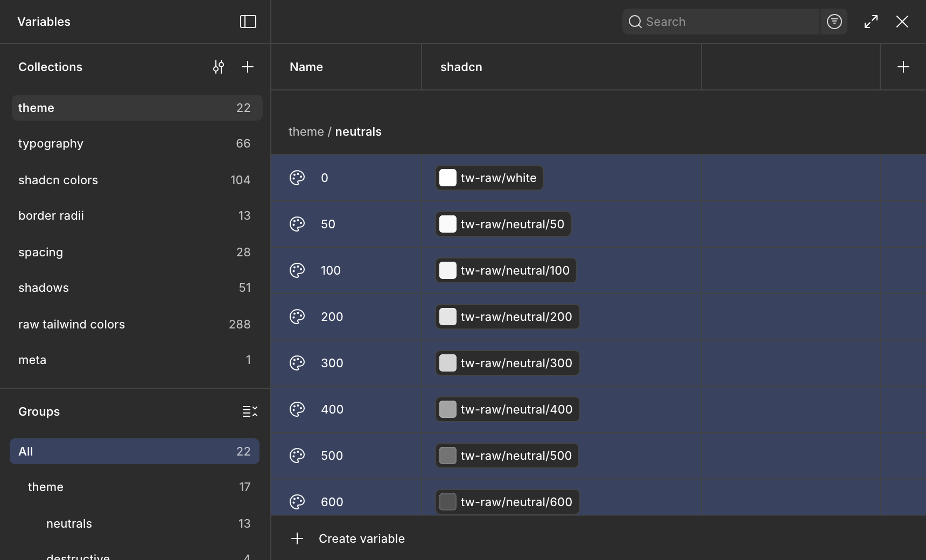This screenshot has width=926, height=560.
Task: Click the theme breadcrumb link
Action: (306, 131)
